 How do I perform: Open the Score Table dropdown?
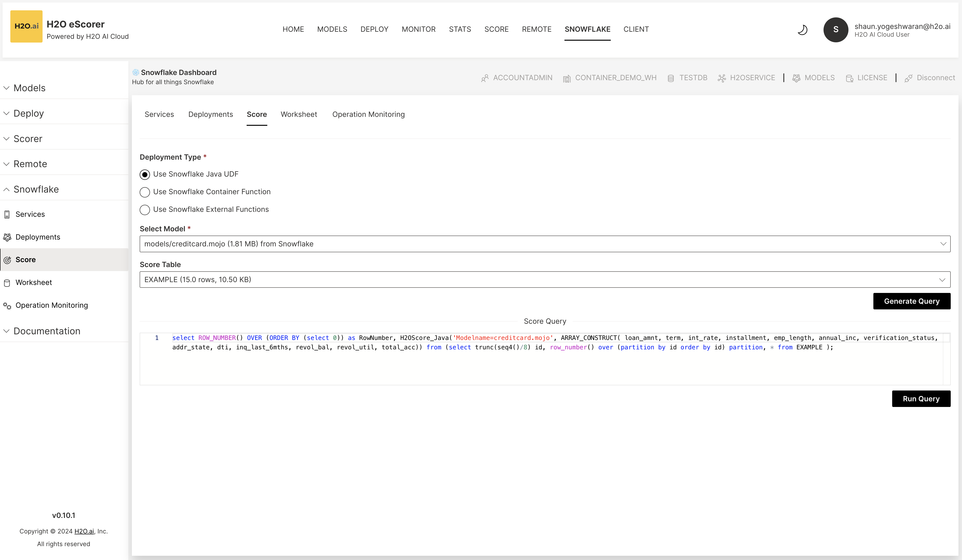(545, 280)
